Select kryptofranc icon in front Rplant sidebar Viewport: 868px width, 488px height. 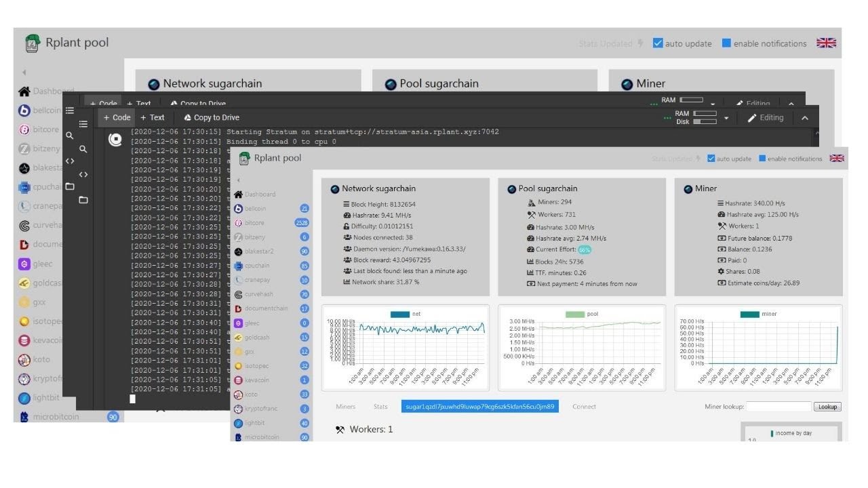pos(238,409)
